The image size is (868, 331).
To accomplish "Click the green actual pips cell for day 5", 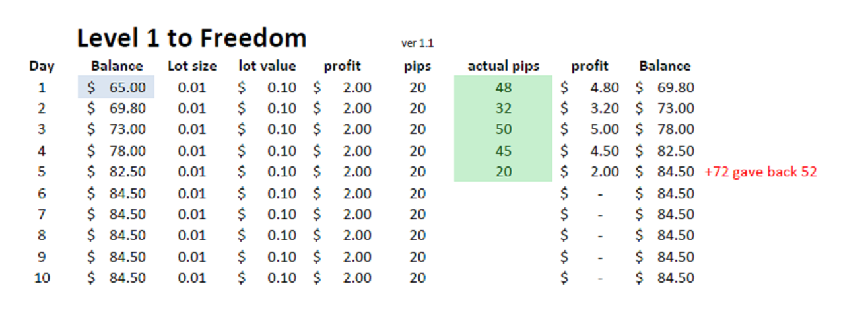I will 503,172.
